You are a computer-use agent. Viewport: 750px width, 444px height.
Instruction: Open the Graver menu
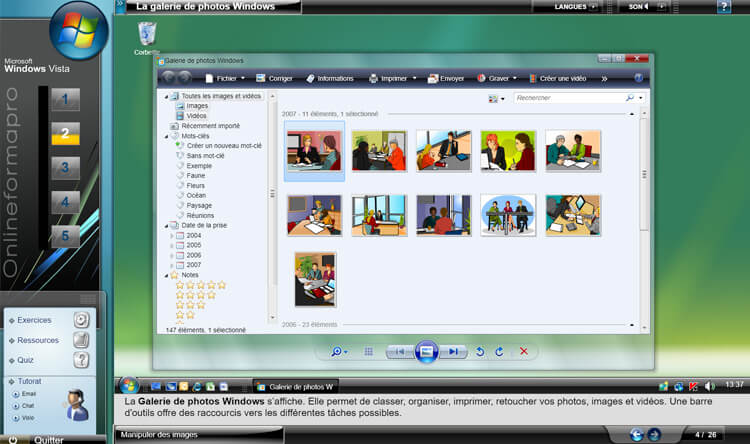coord(497,78)
